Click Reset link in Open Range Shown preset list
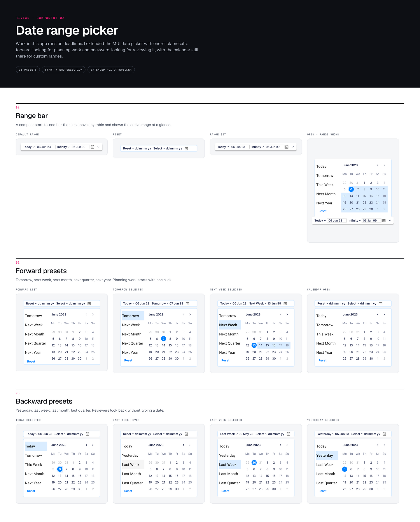 coord(322,211)
